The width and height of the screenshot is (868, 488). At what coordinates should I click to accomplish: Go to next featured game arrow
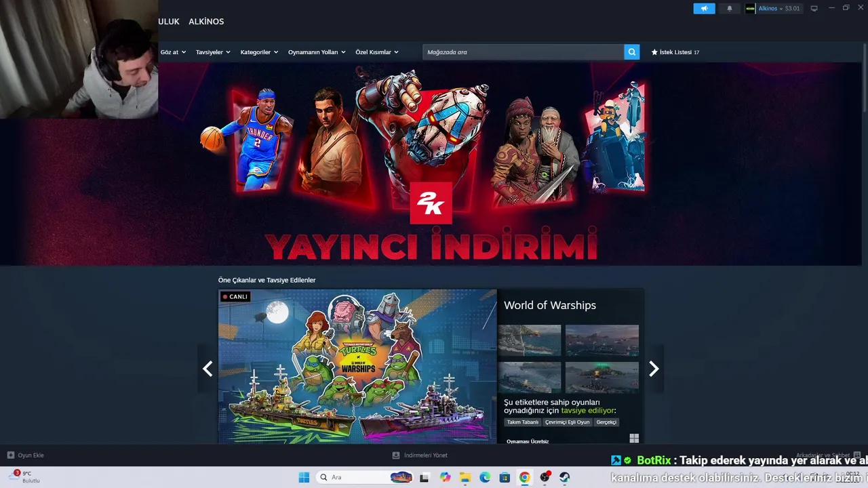[x=654, y=369]
